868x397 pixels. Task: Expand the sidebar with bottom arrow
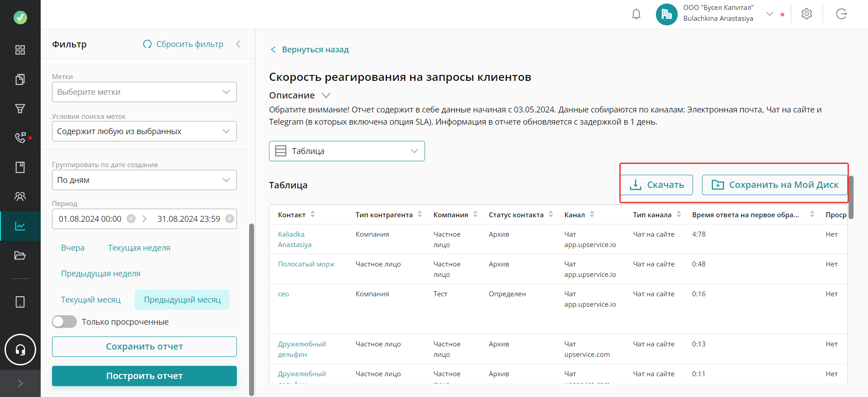pyautogui.click(x=20, y=383)
